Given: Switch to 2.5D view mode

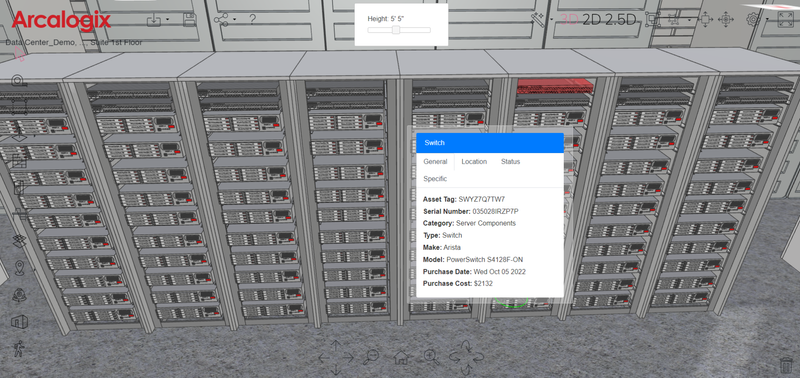Looking at the screenshot, I should 621,20.
